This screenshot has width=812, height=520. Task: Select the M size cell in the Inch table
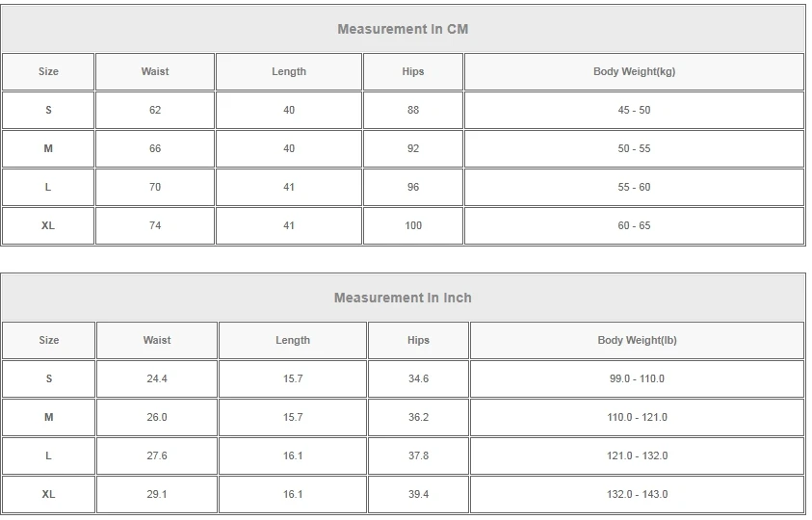tap(49, 418)
